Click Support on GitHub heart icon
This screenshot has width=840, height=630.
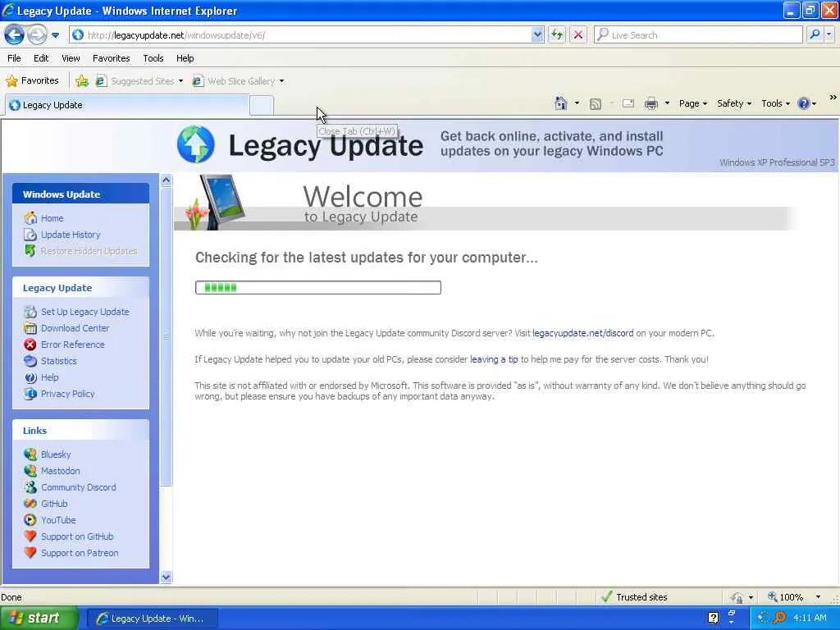pos(30,536)
